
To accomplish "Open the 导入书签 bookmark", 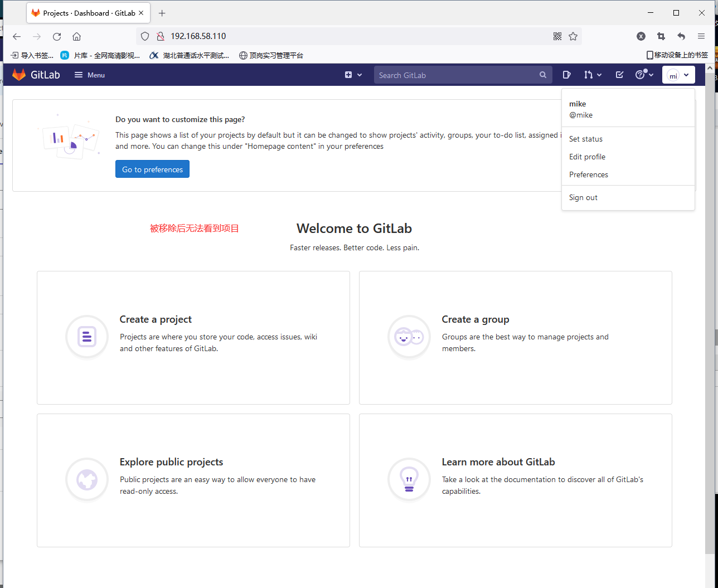I will 32,55.
